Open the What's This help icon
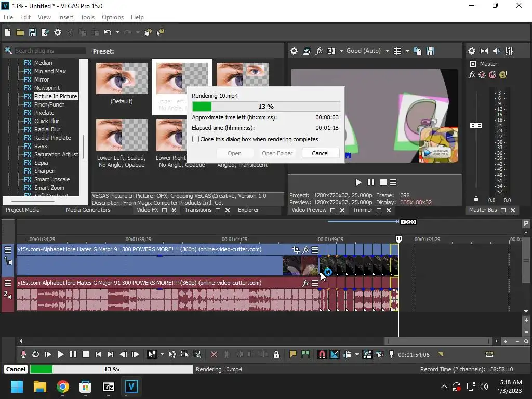The image size is (532, 399). click(x=160, y=32)
